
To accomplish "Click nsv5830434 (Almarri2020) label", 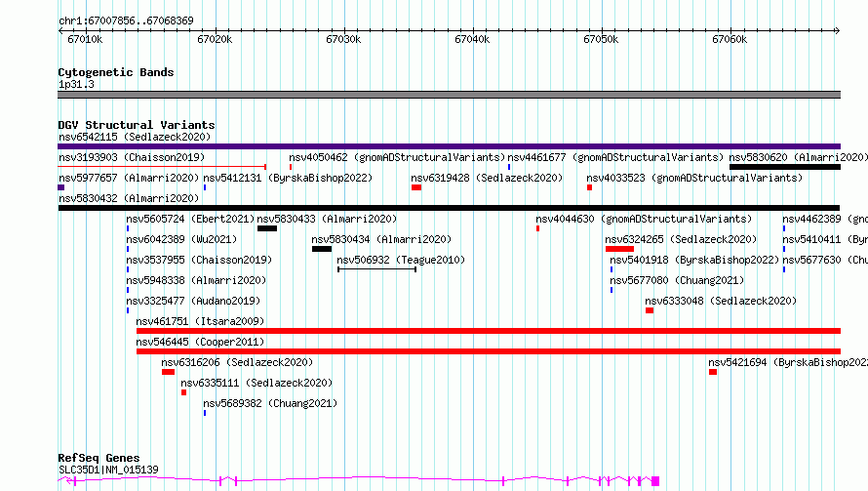I will [381, 239].
